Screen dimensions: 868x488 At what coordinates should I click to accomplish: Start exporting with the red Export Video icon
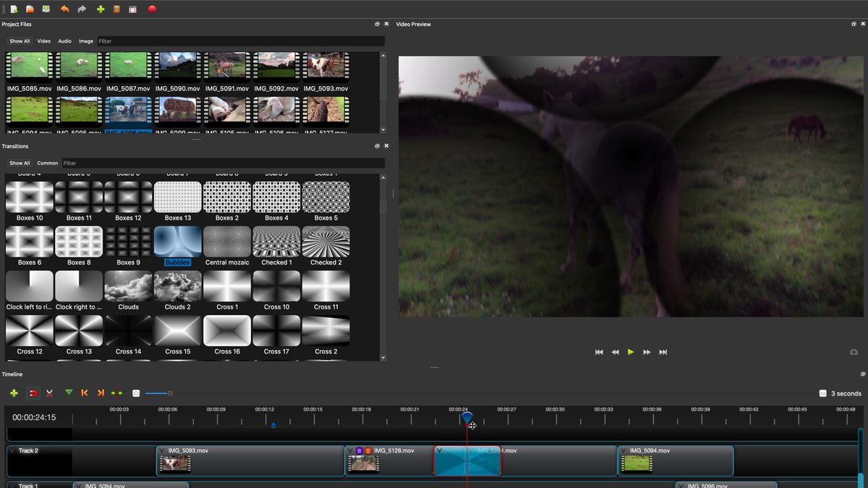150,9
